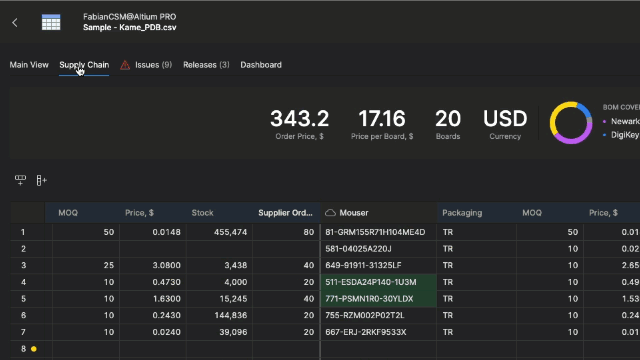Click the file name Sample - Kame_PDB.csv
Image resolution: width=640 pixels, height=360 pixels.
point(130,27)
